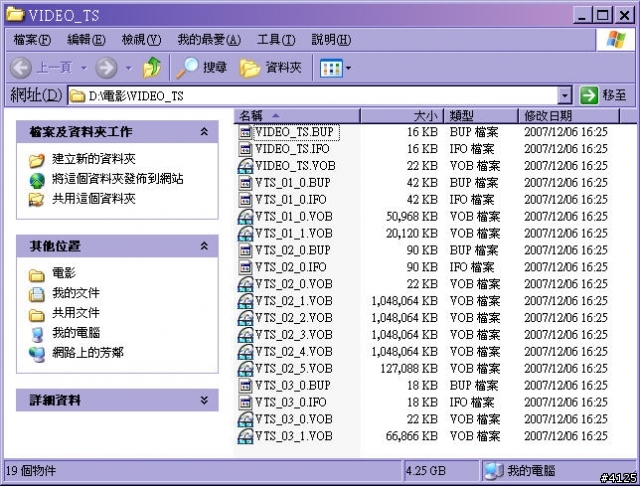This screenshot has height=486, width=640.
Task: Collapse the 檔案及資料夾工作 panel
Action: click(204, 132)
